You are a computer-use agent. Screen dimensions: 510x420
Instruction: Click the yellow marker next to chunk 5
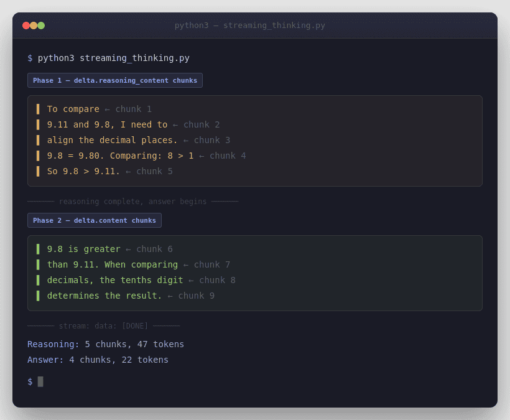39,171
